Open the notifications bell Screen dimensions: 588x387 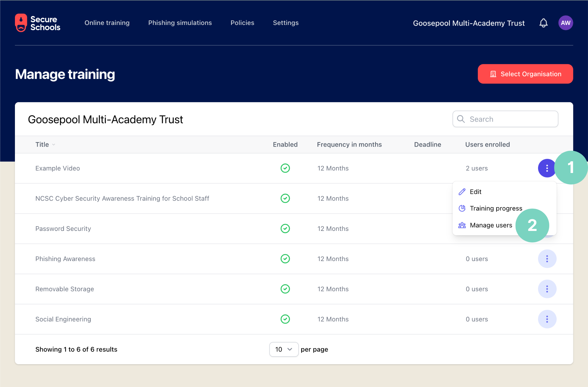pyautogui.click(x=543, y=23)
